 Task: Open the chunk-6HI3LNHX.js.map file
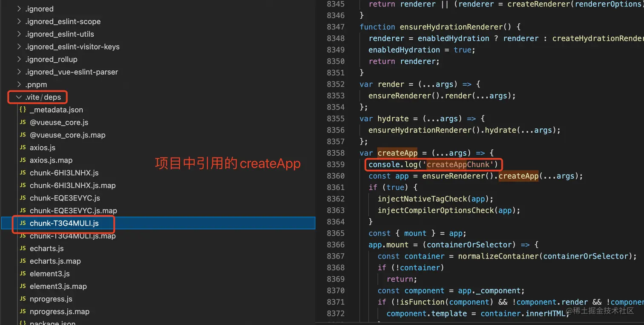tap(72, 185)
